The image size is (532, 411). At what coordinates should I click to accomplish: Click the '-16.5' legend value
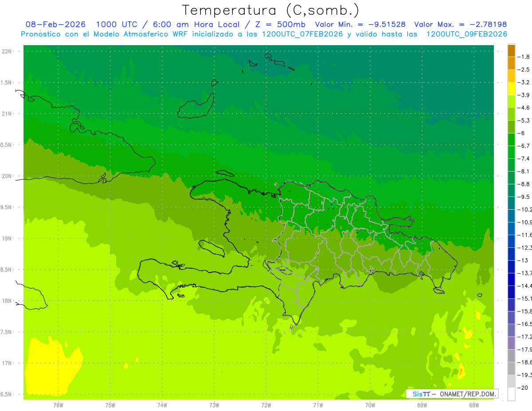click(525, 324)
